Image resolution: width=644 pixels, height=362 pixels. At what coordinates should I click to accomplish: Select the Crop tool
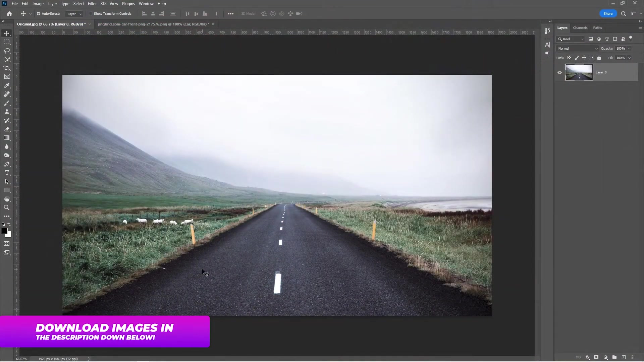(7, 68)
